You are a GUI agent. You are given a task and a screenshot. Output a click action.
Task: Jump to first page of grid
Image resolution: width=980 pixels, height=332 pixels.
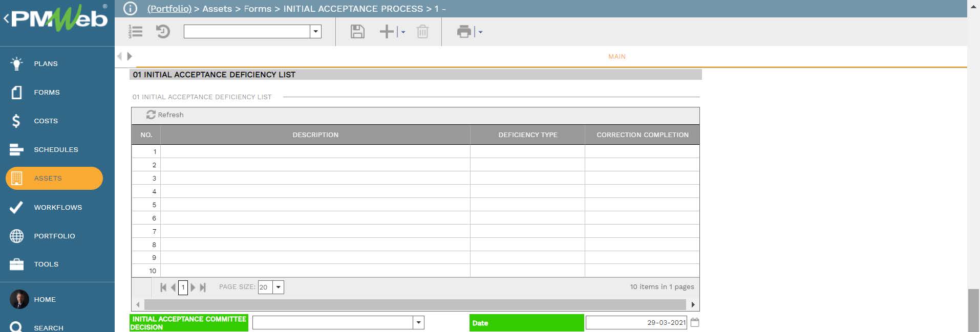pos(163,287)
